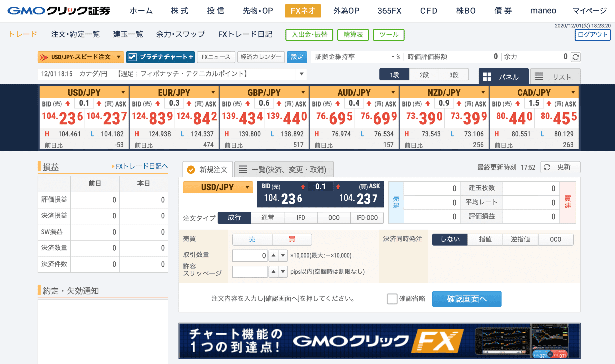Click 更新 refresh button in order panel
Screen dimensions: 615x364
pos(560,167)
